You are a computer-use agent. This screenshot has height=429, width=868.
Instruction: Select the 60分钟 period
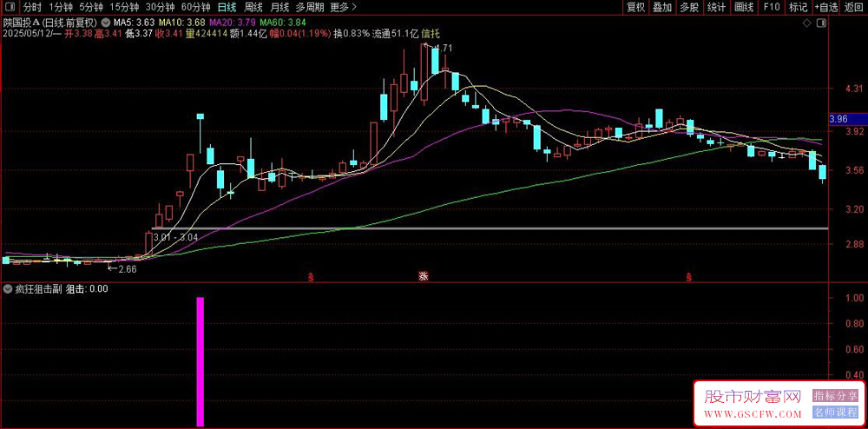pyautogui.click(x=196, y=7)
